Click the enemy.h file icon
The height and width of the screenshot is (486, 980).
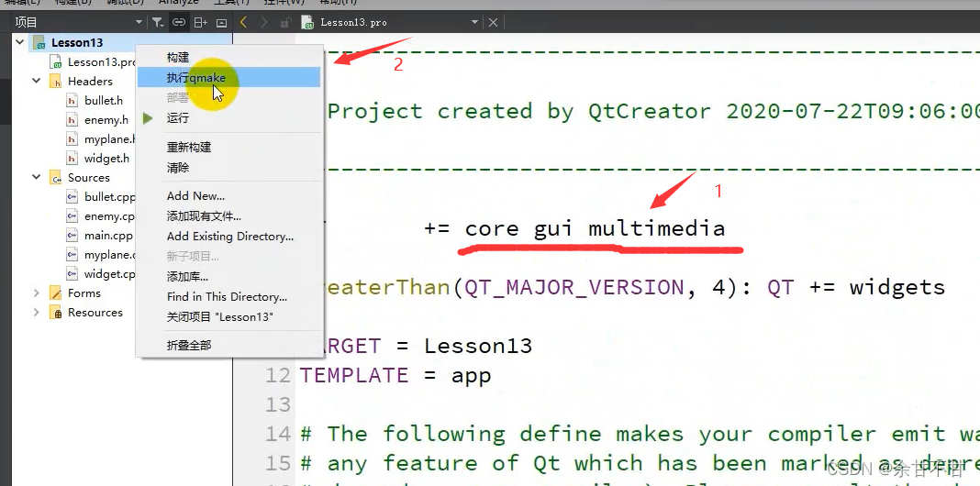coord(72,120)
